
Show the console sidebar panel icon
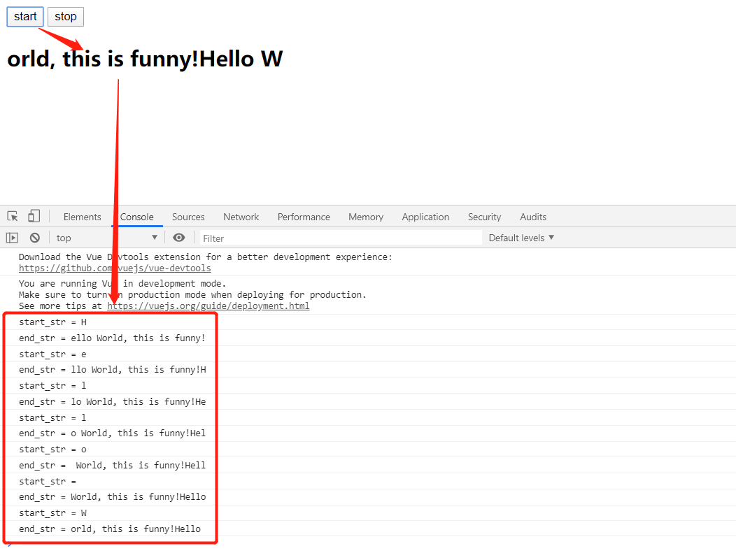pos(12,238)
